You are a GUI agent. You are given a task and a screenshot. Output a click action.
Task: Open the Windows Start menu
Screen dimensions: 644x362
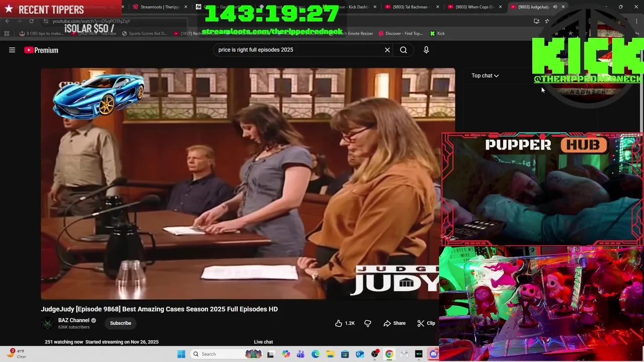[x=181, y=354]
